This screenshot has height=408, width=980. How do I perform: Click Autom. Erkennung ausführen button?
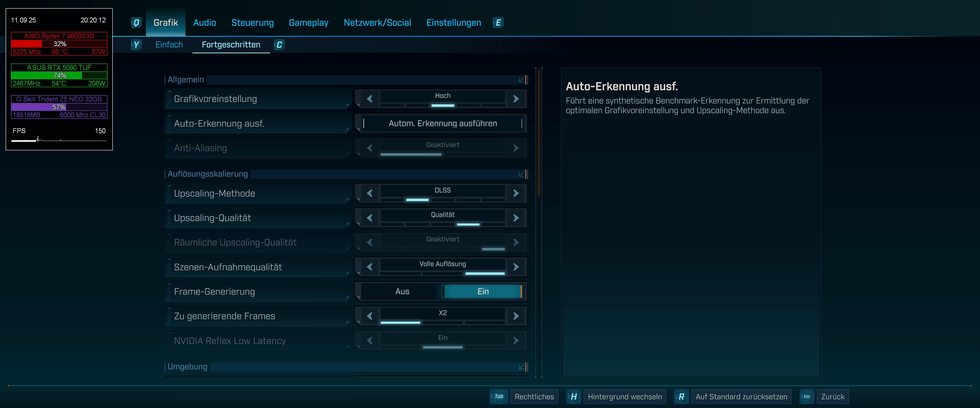(x=443, y=124)
